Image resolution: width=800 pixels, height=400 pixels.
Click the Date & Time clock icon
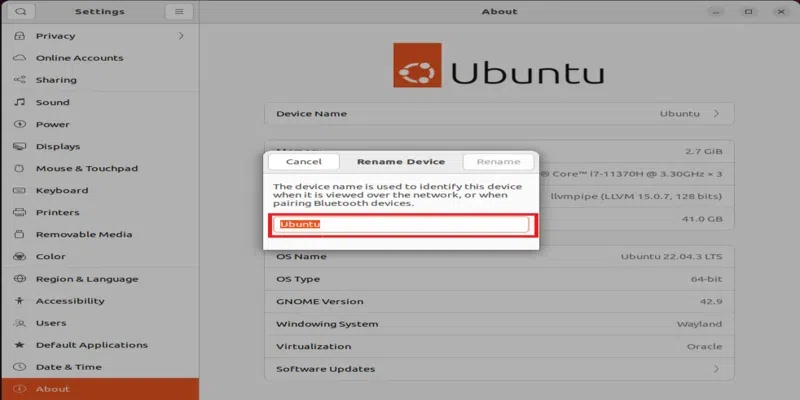[x=19, y=367]
